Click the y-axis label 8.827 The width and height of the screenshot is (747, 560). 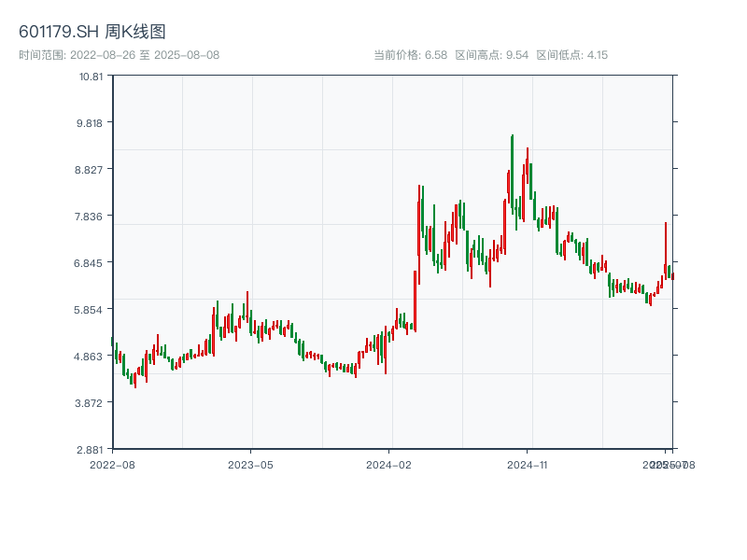[x=89, y=170]
